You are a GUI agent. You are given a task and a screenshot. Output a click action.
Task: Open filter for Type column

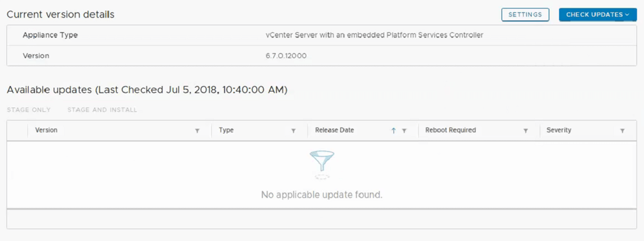click(293, 131)
